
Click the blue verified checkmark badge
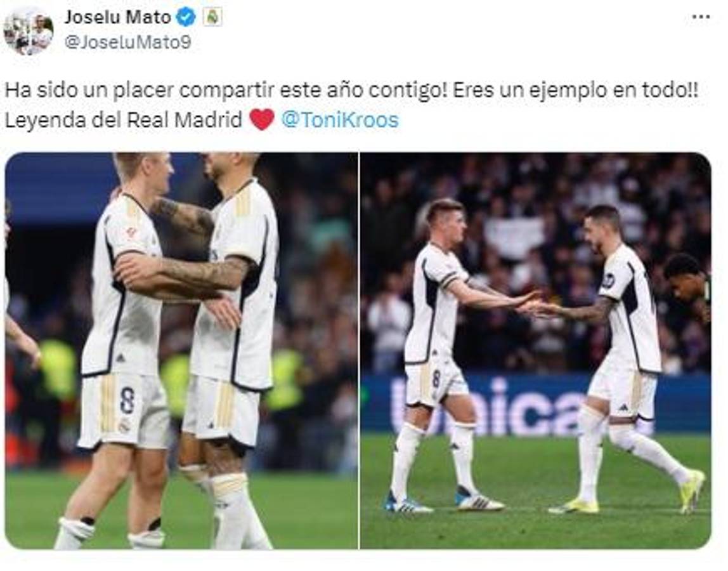click(186, 17)
